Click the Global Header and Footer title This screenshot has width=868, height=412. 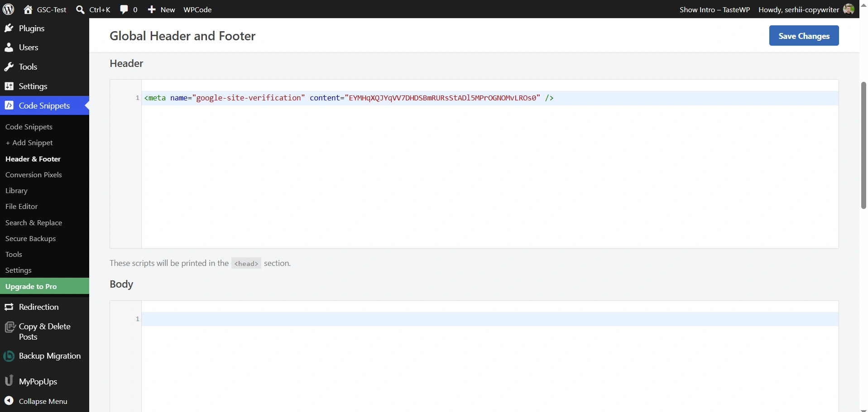[182, 36]
